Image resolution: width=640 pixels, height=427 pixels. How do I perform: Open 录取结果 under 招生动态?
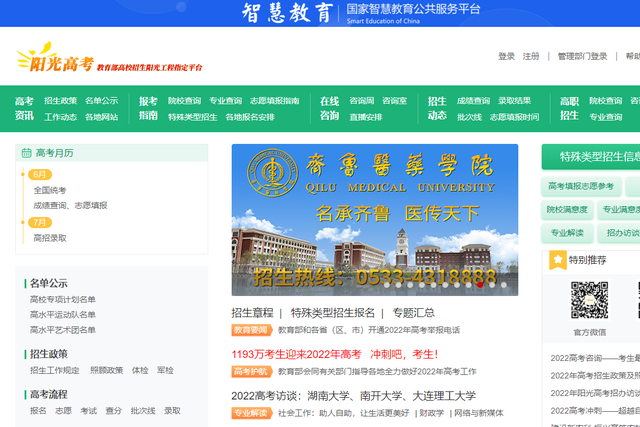[514, 101]
